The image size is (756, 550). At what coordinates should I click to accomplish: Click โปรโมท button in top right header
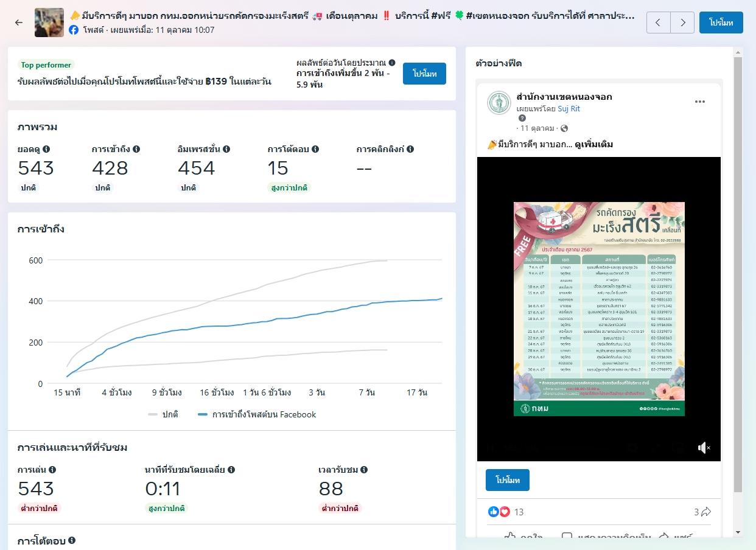pos(721,23)
